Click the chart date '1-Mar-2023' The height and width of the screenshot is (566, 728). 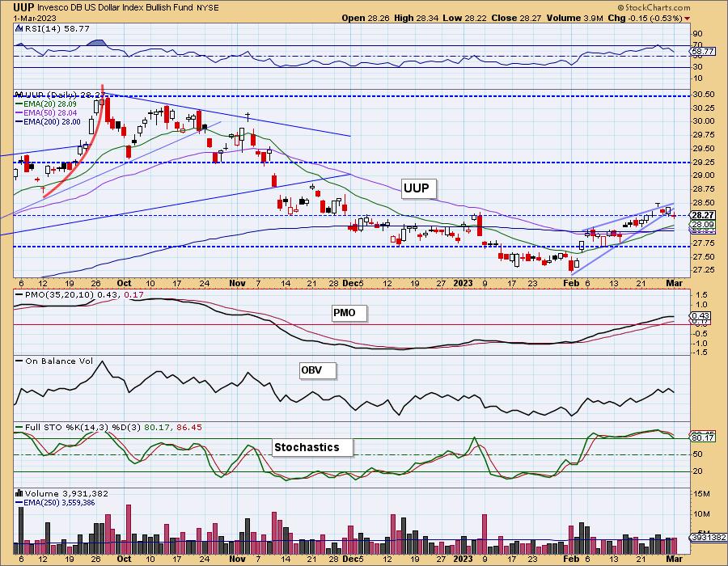point(35,18)
